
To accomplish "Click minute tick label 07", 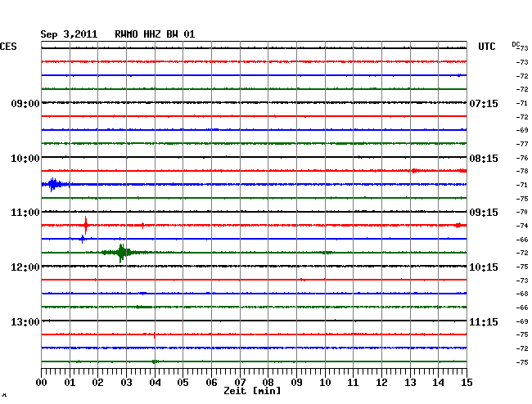I will tap(240, 383).
